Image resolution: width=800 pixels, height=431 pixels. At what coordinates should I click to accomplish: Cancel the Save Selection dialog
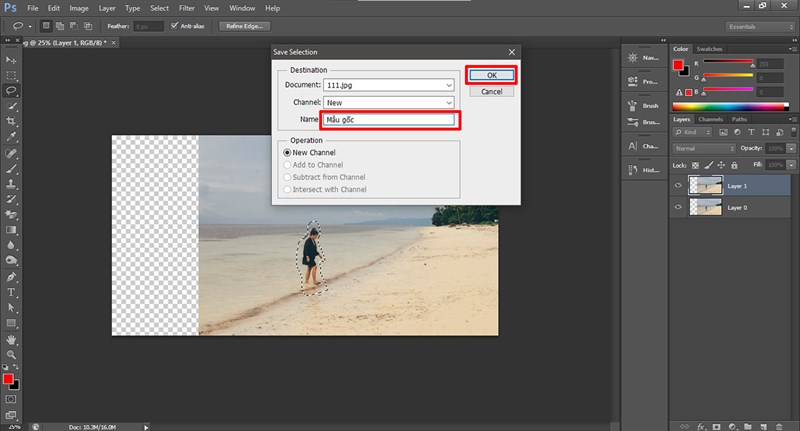(x=491, y=92)
